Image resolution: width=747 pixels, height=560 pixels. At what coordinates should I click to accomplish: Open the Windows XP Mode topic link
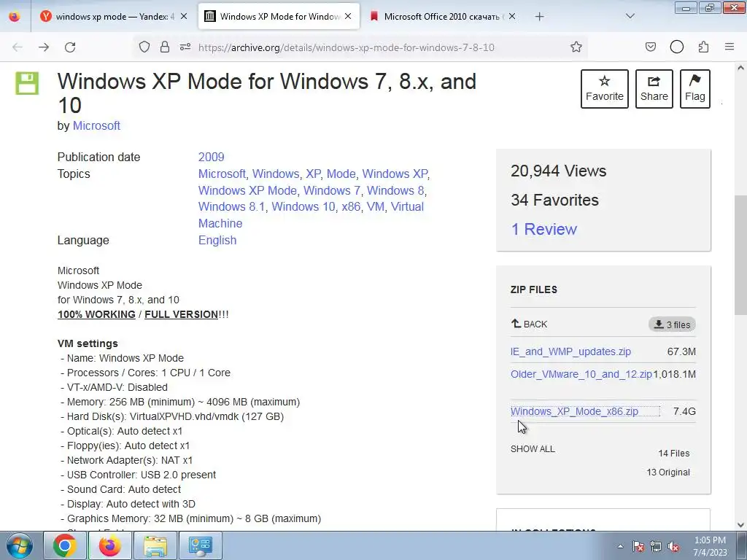pyautogui.click(x=247, y=190)
